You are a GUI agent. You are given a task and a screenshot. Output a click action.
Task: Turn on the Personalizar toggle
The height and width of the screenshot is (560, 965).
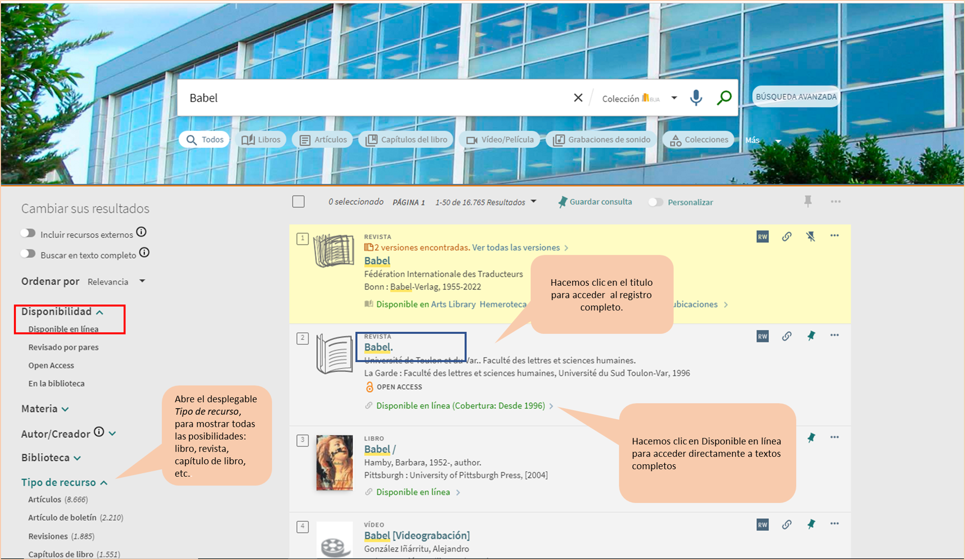pyautogui.click(x=656, y=202)
